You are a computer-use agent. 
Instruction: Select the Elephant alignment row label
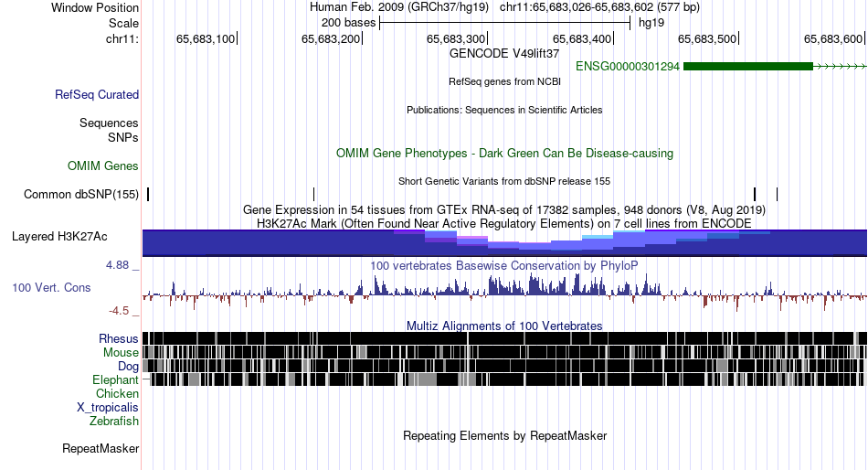pyautogui.click(x=115, y=380)
